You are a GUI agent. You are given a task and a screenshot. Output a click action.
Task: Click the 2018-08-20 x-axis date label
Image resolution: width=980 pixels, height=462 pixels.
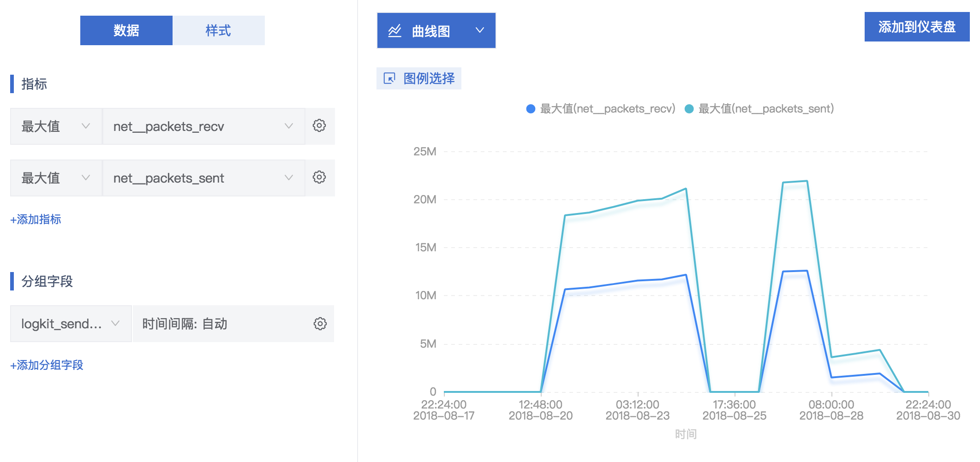[541, 416]
